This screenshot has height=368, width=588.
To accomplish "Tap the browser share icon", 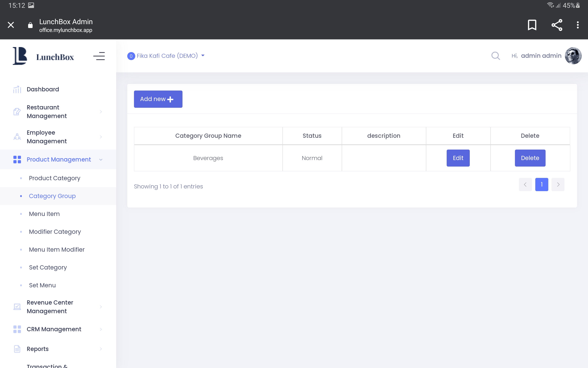I will click(557, 25).
